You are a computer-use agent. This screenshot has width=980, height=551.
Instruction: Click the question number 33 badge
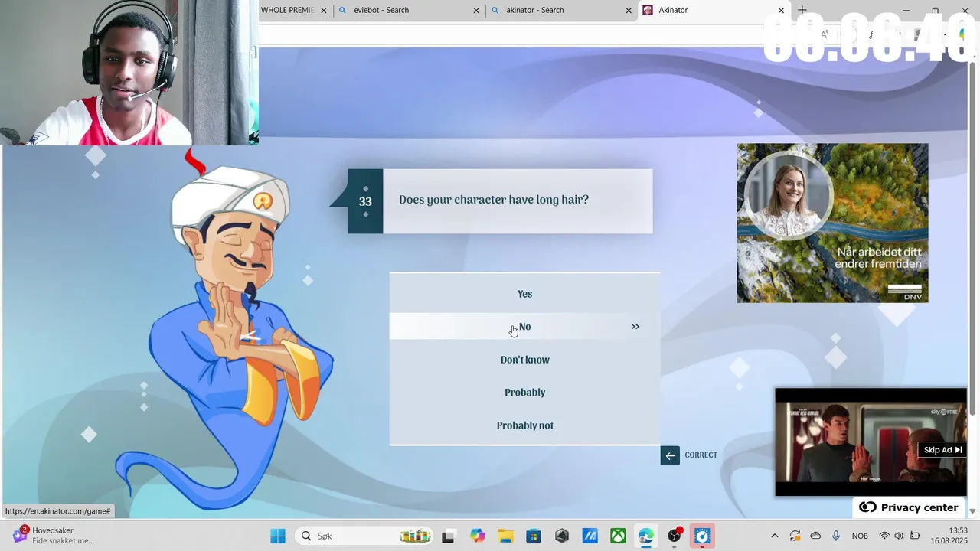(x=365, y=201)
